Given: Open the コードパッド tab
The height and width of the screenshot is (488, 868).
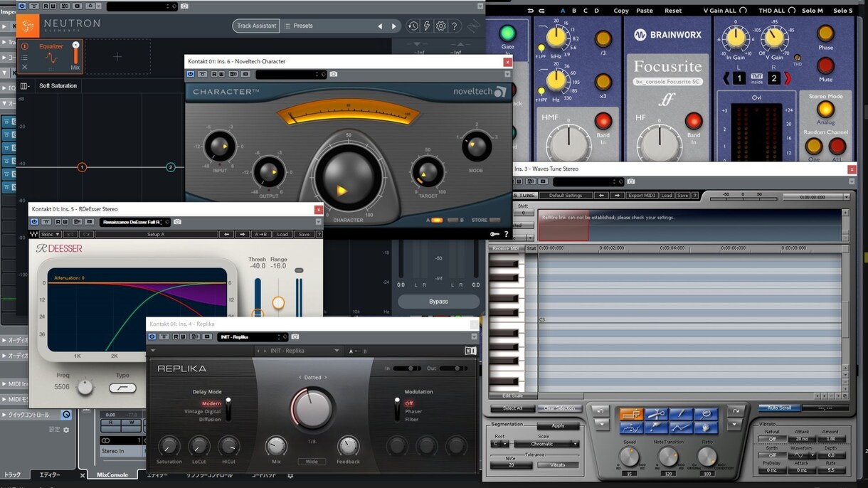Looking at the screenshot, I should pyautogui.click(x=263, y=474).
